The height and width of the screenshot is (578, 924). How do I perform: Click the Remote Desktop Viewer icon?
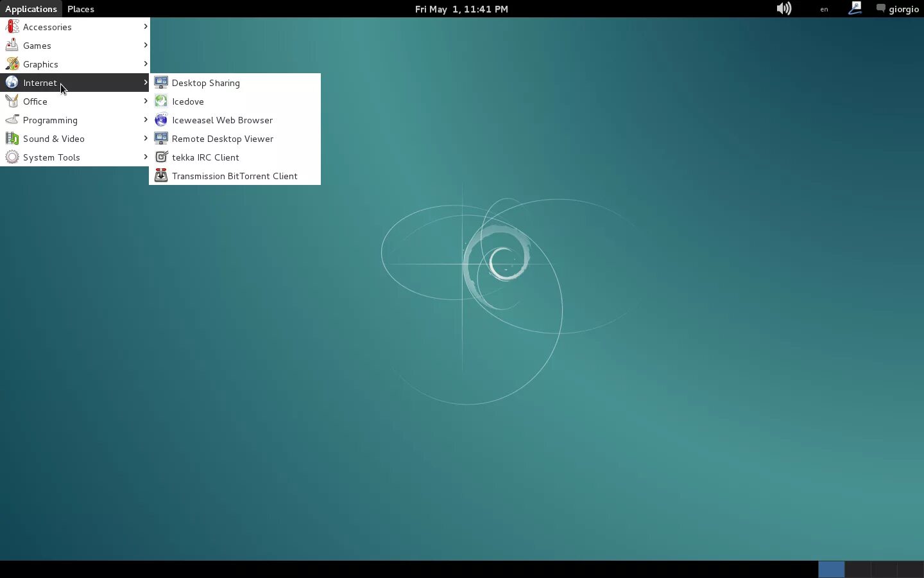pos(161,138)
